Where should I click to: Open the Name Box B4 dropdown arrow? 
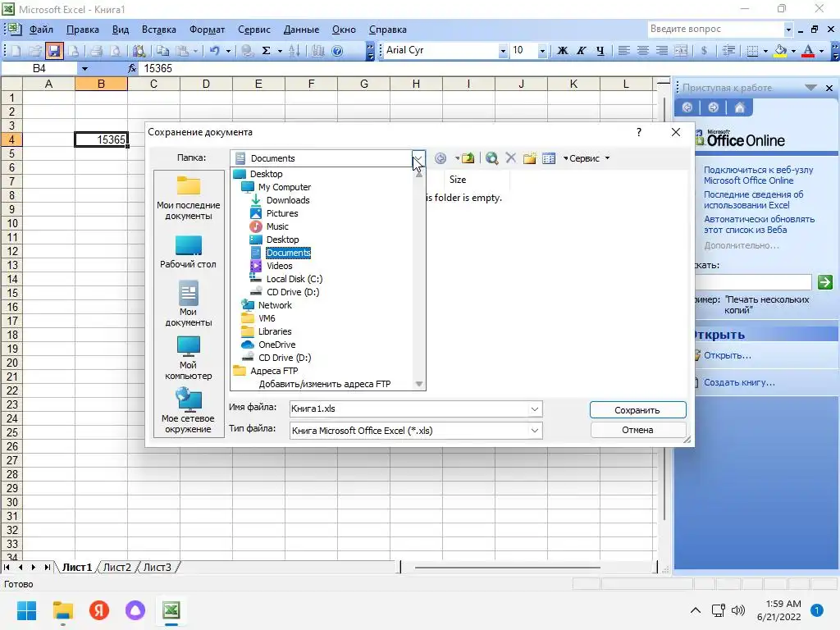click(x=84, y=69)
